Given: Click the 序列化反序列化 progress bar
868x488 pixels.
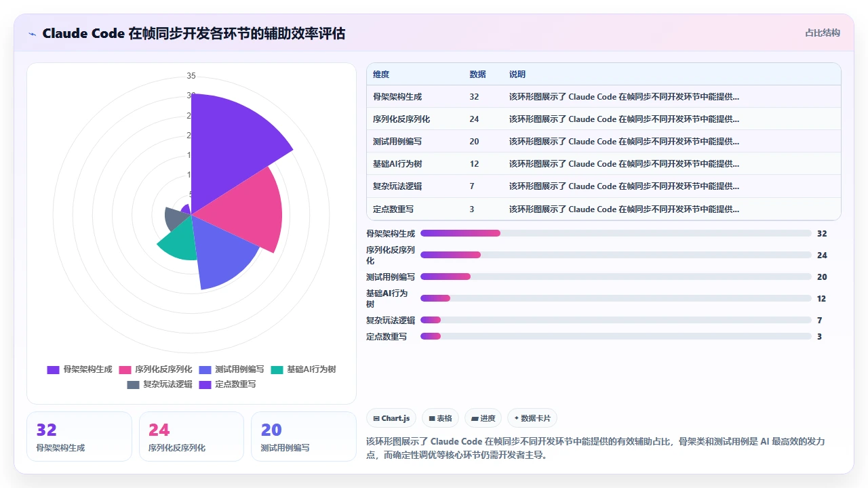Looking at the screenshot, I should [616, 255].
